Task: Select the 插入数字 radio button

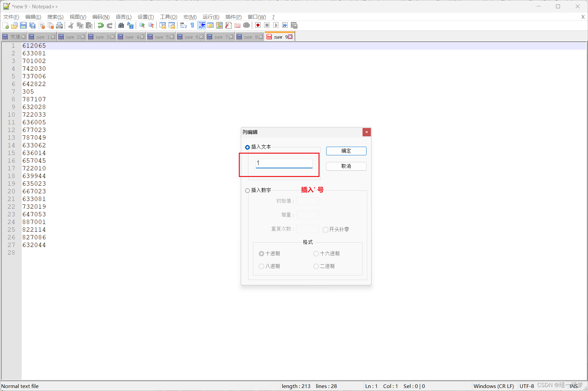Action: (x=247, y=190)
